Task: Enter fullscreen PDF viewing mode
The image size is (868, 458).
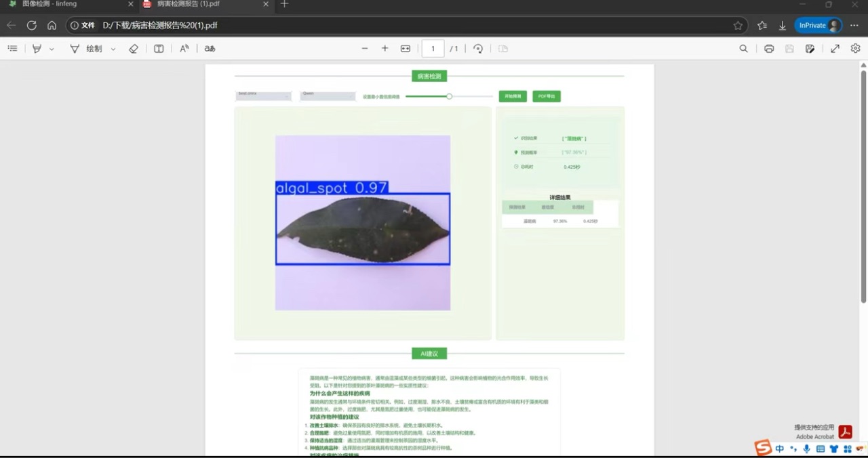Action: (835, 48)
